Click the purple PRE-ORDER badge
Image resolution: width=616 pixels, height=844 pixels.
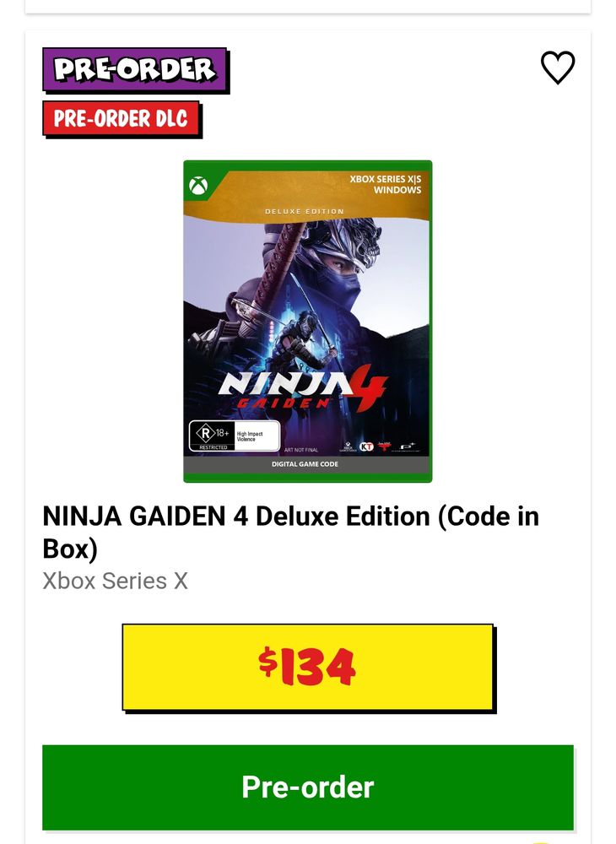click(135, 69)
